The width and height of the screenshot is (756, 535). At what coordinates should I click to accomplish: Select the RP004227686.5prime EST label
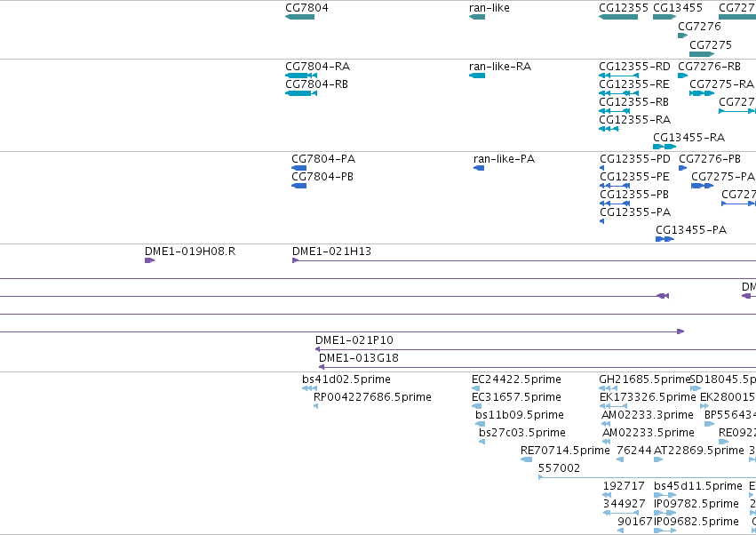point(372,397)
